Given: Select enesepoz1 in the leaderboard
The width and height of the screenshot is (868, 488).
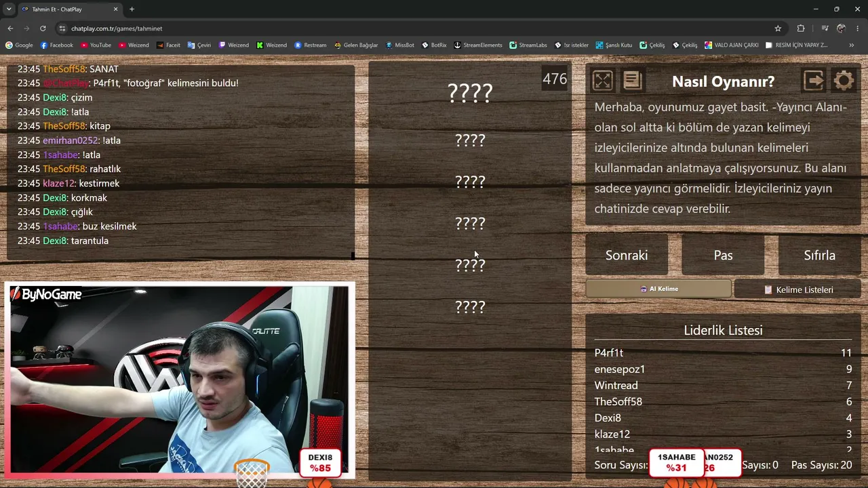Looking at the screenshot, I should [620, 369].
